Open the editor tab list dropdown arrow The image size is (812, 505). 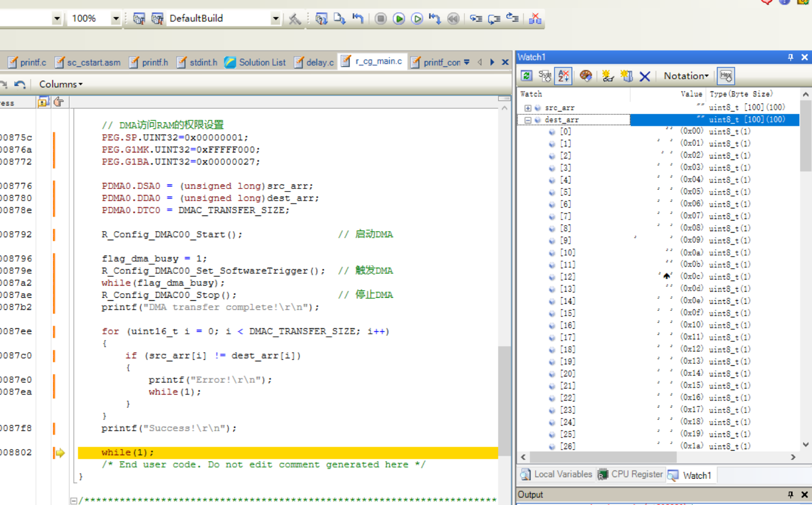466,62
